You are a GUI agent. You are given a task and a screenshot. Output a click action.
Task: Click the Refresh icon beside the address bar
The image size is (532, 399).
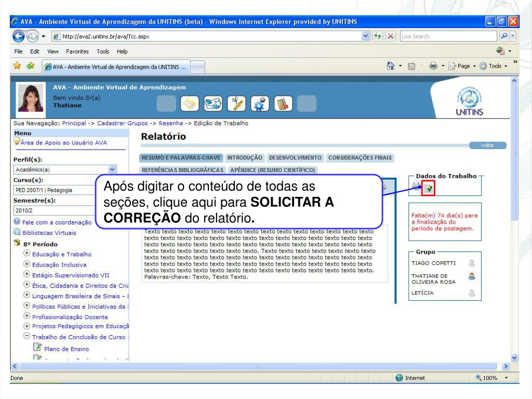pos(378,36)
